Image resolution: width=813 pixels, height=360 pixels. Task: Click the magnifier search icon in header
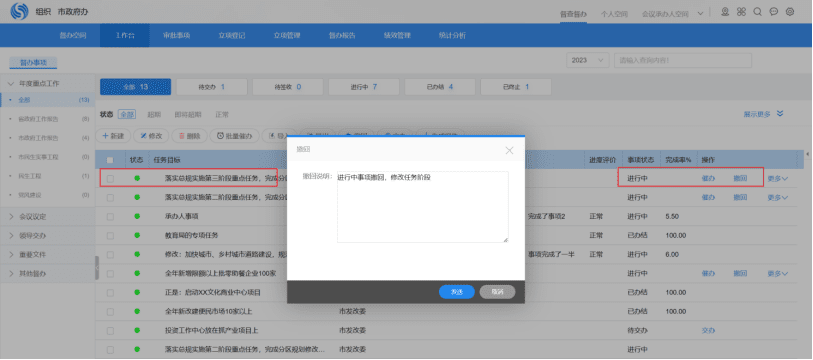click(758, 11)
